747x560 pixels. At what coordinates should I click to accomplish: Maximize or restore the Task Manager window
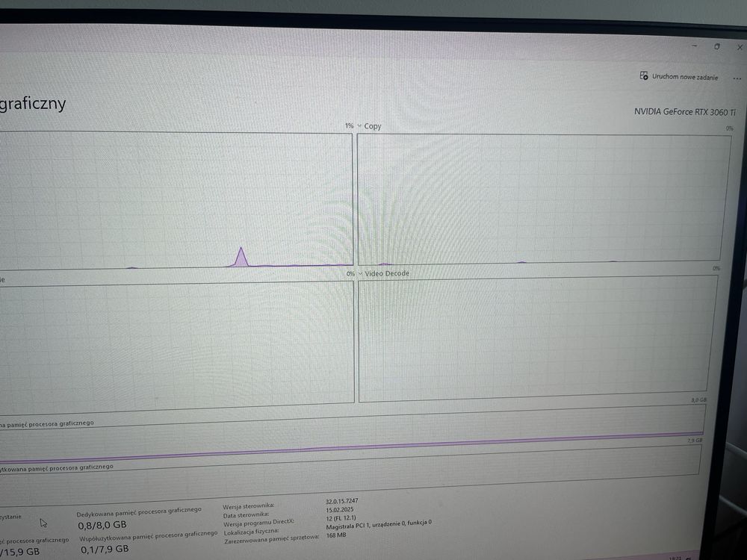(x=717, y=46)
